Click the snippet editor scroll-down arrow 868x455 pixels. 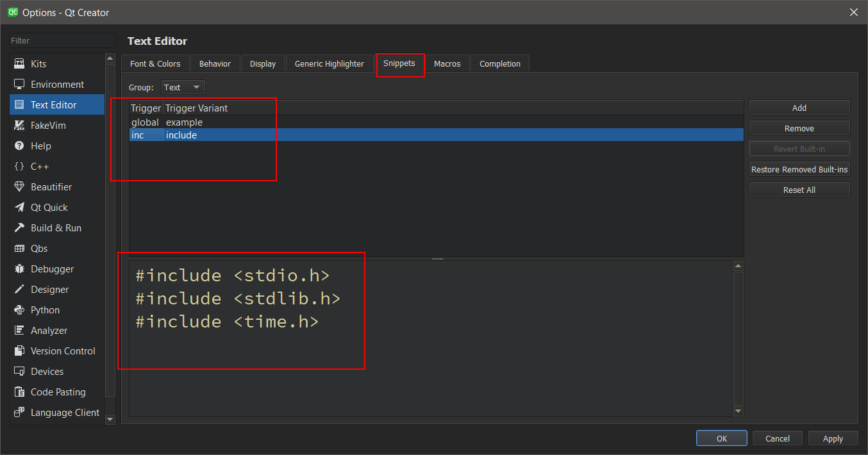pos(738,411)
